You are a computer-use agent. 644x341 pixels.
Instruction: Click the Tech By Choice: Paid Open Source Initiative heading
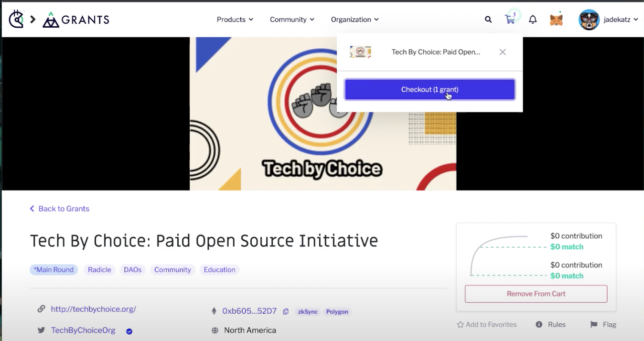point(204,241)
